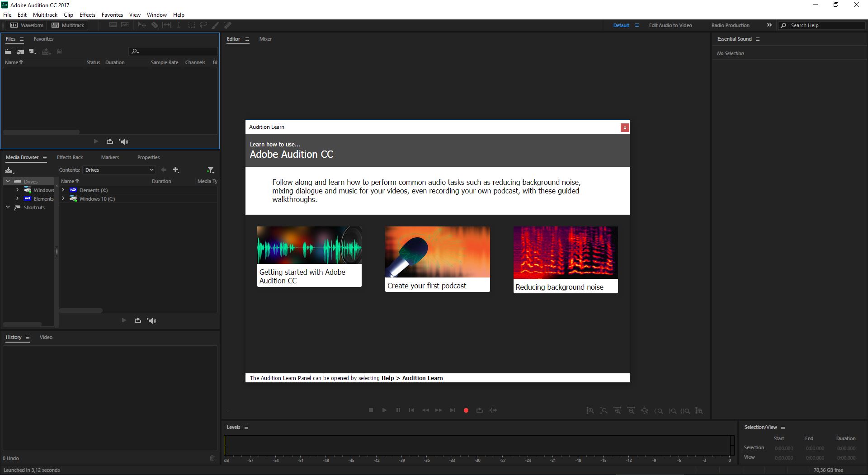Click the Zoom In (Time) icon

coord(617,411)
